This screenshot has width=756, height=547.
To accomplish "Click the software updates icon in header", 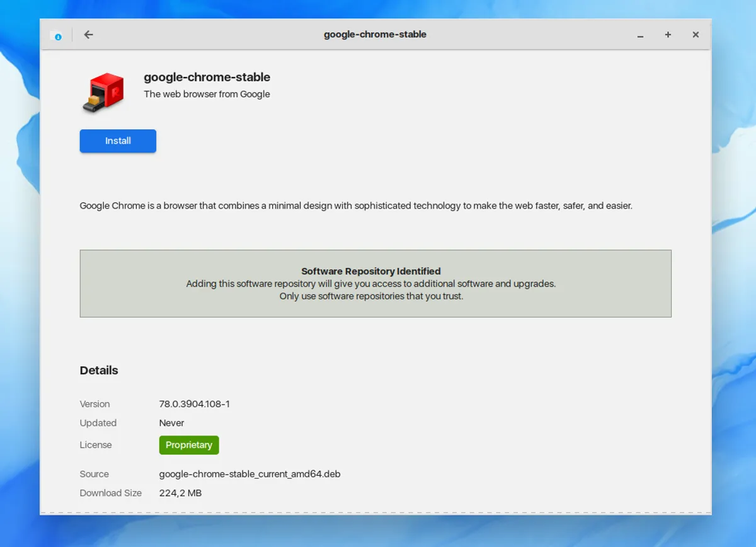I will point(57,35).
